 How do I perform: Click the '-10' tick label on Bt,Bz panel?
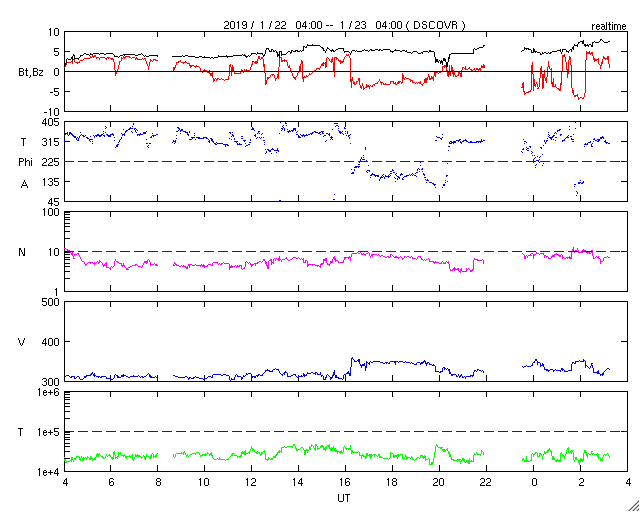point(52,111)
